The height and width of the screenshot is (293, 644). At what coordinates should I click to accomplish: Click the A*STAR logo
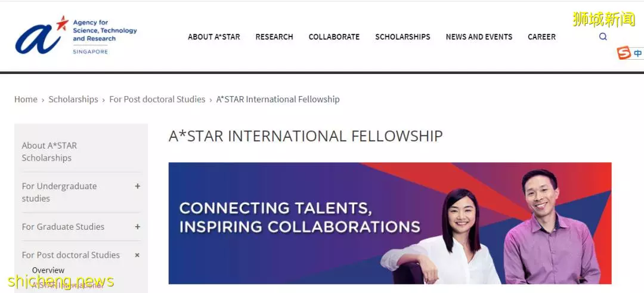76,35
